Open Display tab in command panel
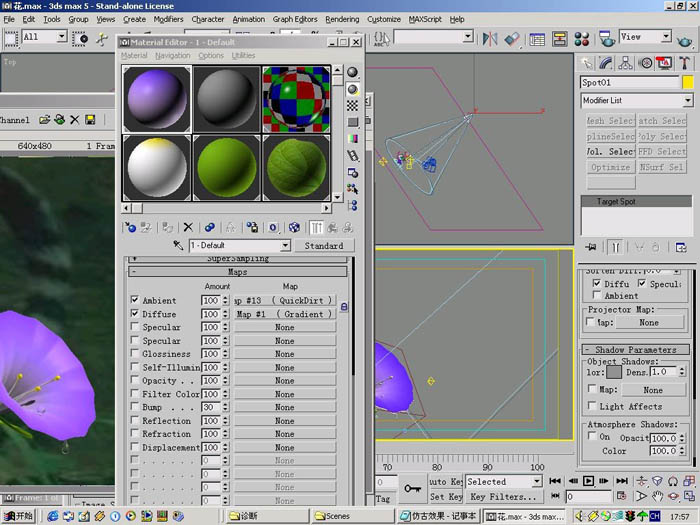This screenshot has width=700, height=525. [x=664, y=63]
